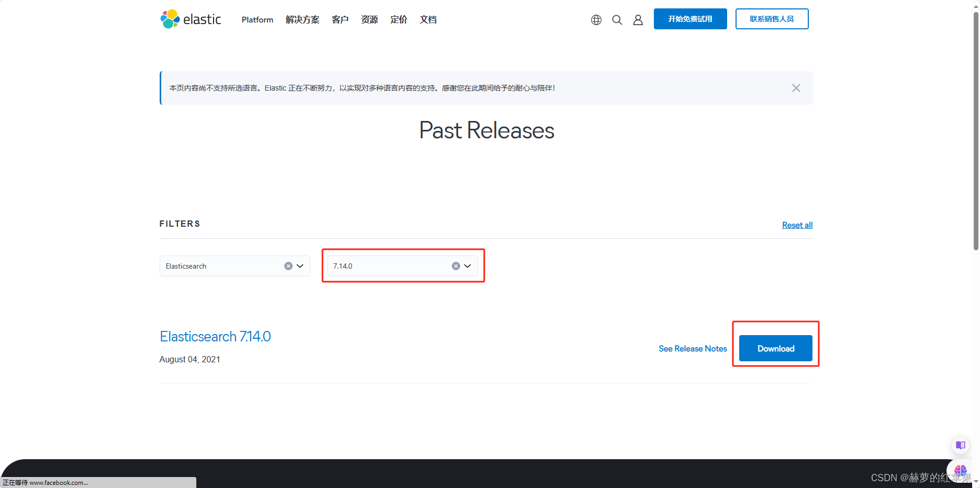Click the purple book floating icon

point(961,446)
